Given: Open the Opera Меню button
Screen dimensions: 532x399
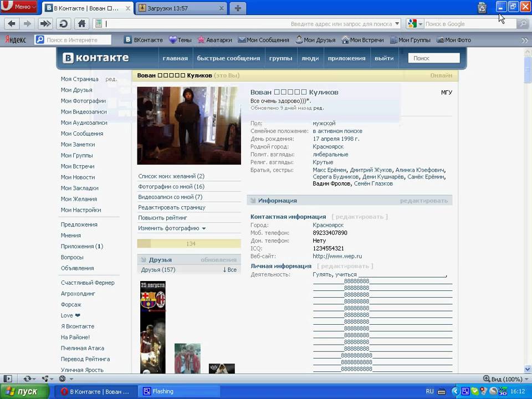Looking at the screenshot, I should [19, 7].
